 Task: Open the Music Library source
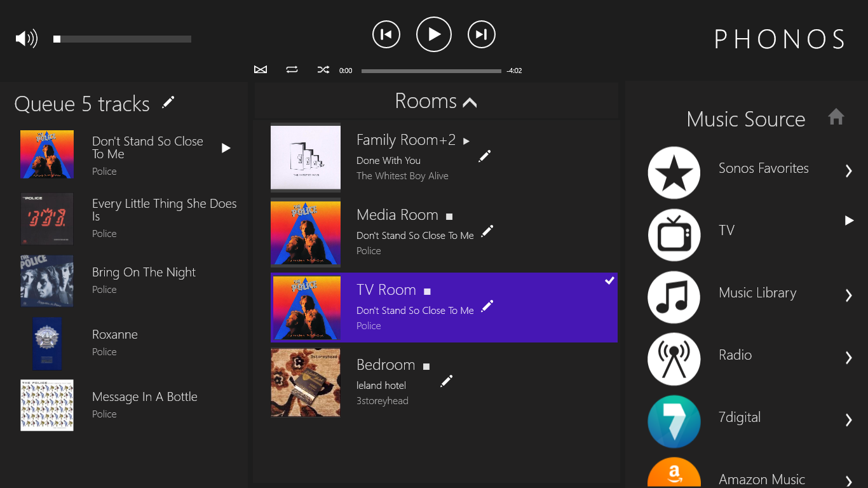757,293
